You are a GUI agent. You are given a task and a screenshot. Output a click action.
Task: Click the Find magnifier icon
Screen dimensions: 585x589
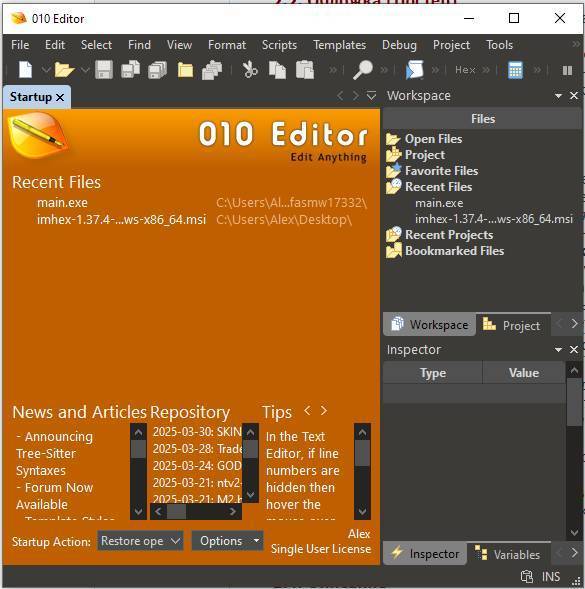[363, 70]
